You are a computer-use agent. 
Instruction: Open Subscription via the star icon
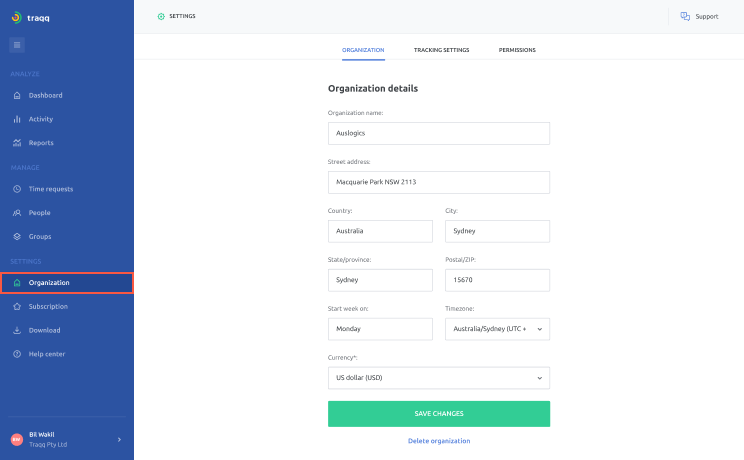pyautogui.click(x=17, y=307)
